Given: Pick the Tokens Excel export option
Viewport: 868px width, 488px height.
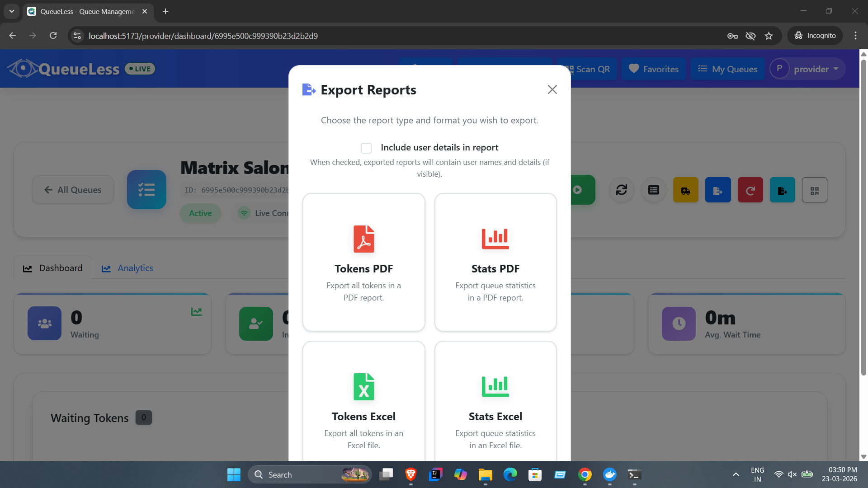Looking at the screenshot, I should pos(363,401).
